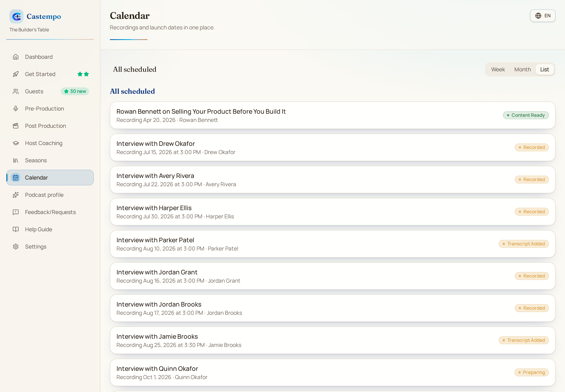Open Interview with Drew Okafor
This screenshot has height=392, width=565.
coord(332,147)
